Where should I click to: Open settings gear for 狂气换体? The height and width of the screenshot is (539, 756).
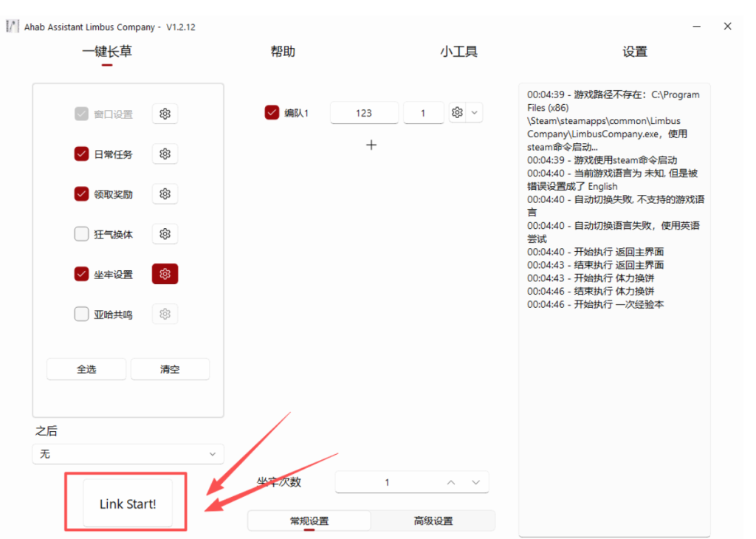pos(165,234)
